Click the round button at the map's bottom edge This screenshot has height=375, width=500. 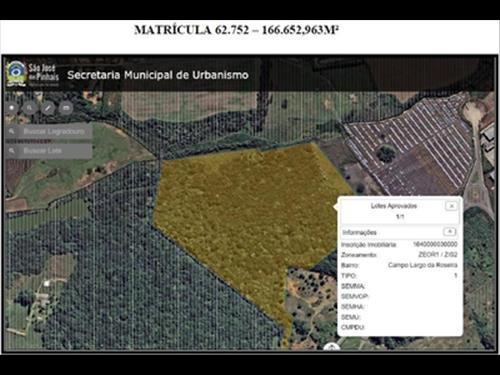tap(332, 347)
